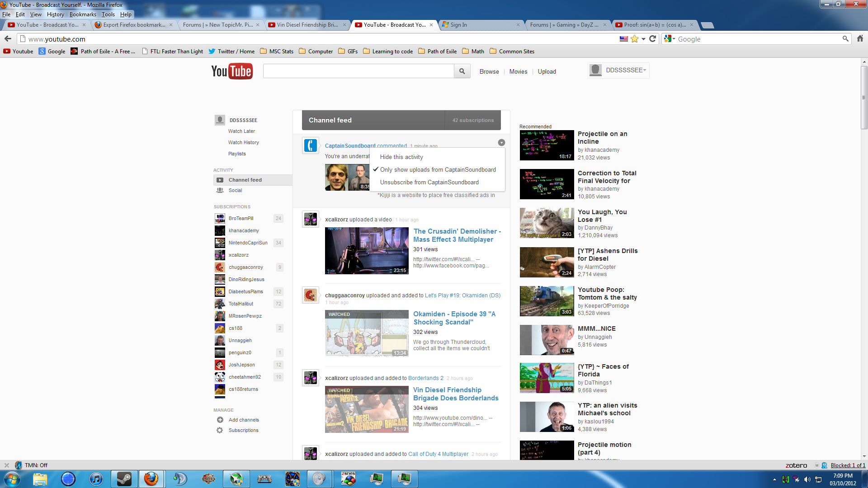Open Watch Later in the sidebar

point(241,131)
